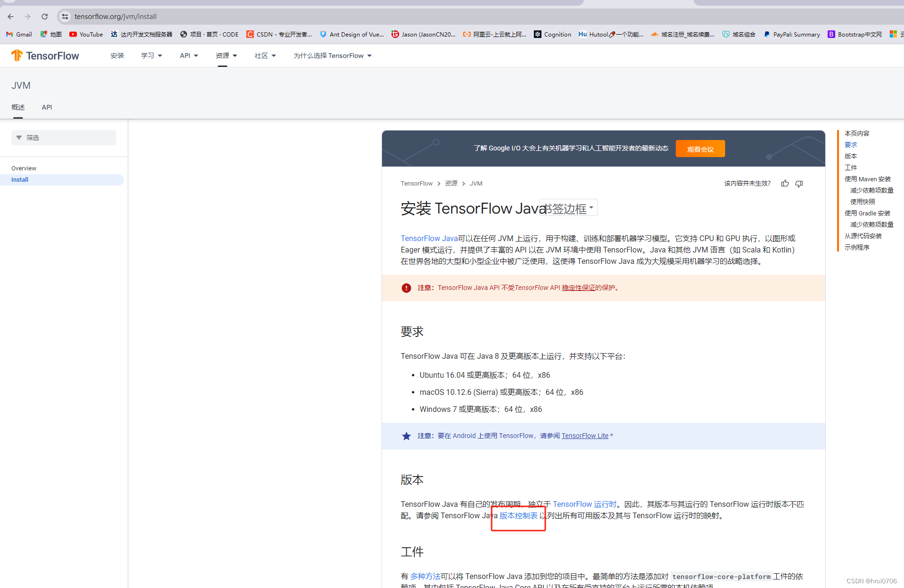Screen dimensions: 904x588
Task: Click the back navigation arrow
Action: [10, 16]
